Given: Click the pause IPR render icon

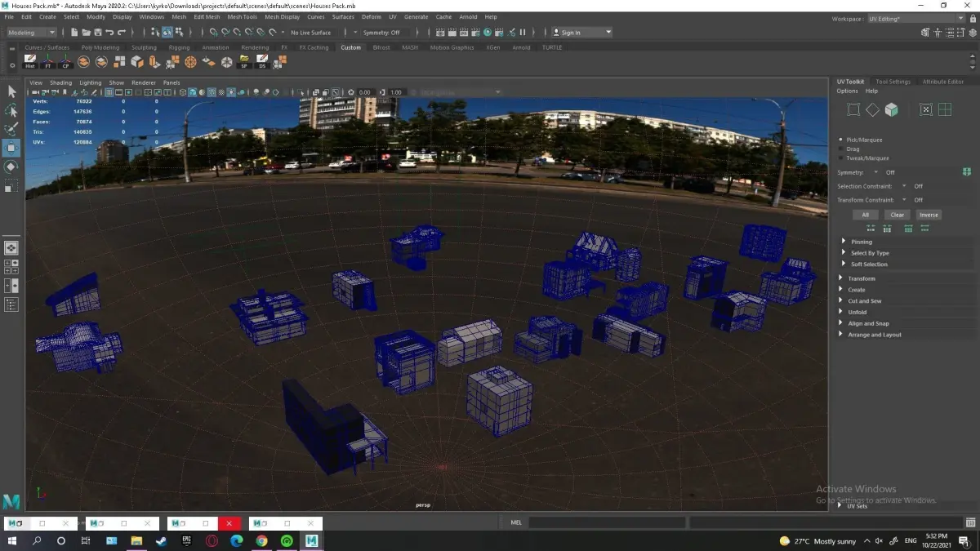Looking at the screenshot, I should point(523,33).
